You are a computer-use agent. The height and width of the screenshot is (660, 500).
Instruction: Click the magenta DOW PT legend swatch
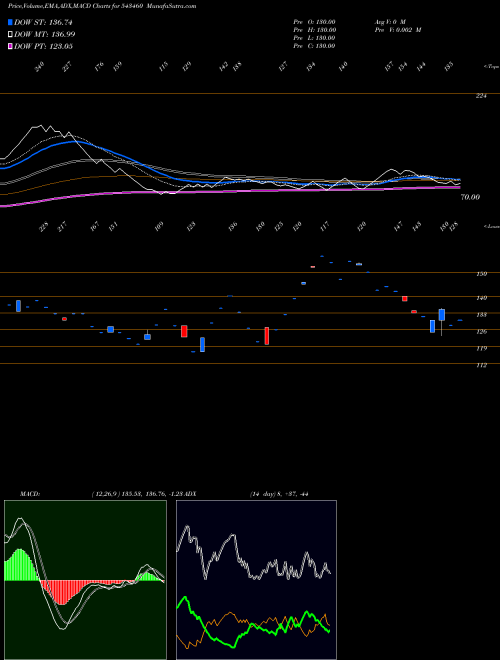pyautogui.click(x=10, y=46)
